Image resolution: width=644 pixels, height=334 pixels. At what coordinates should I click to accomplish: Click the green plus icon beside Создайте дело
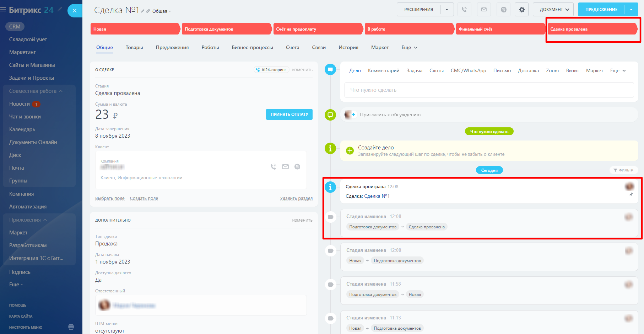point(350,150)
